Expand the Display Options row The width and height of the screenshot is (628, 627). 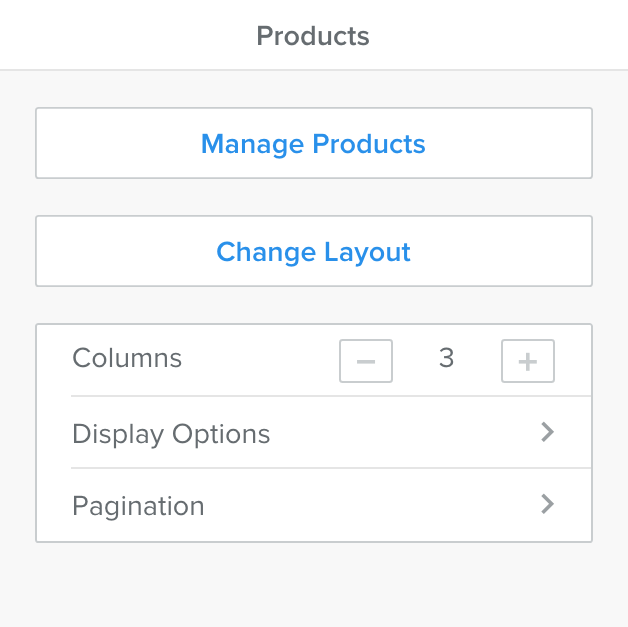pos(314,433)
